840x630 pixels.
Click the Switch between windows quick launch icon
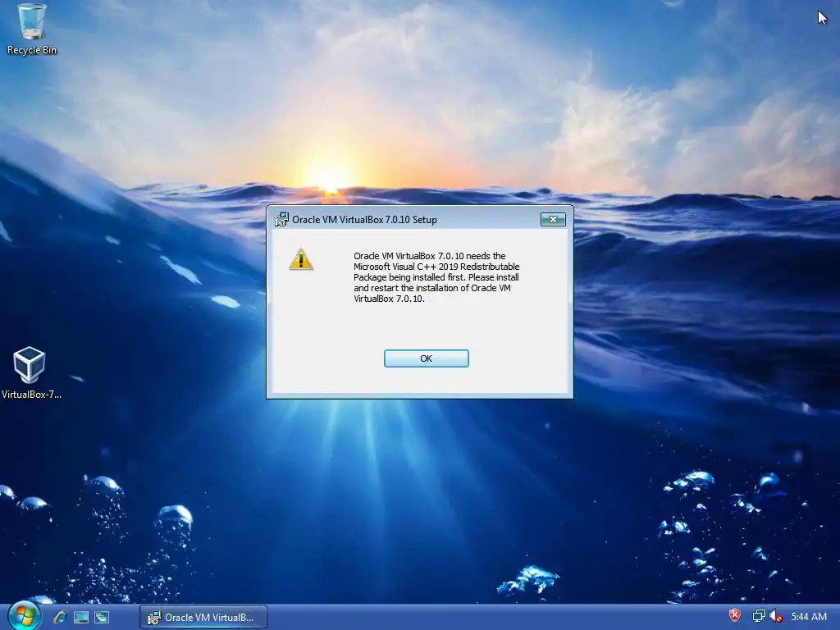(102, 617)
